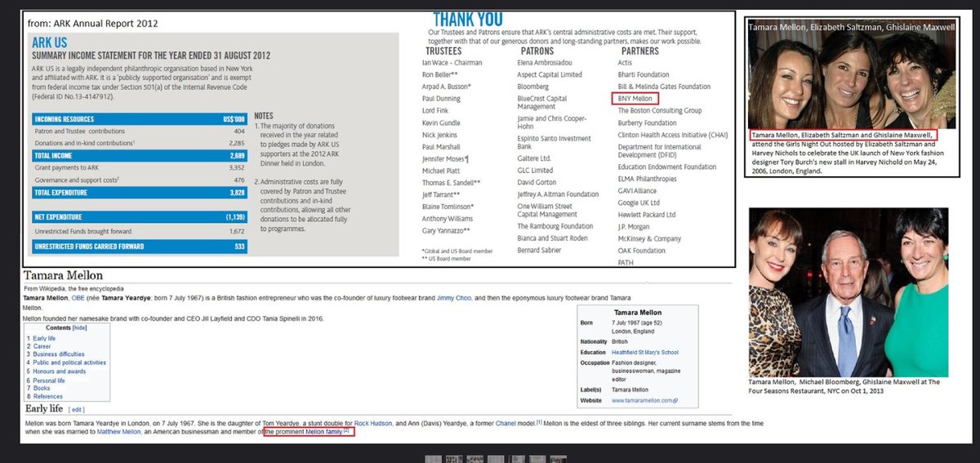
Task: Select patron Galtere Ltd.
Action: tap(534, 158)
